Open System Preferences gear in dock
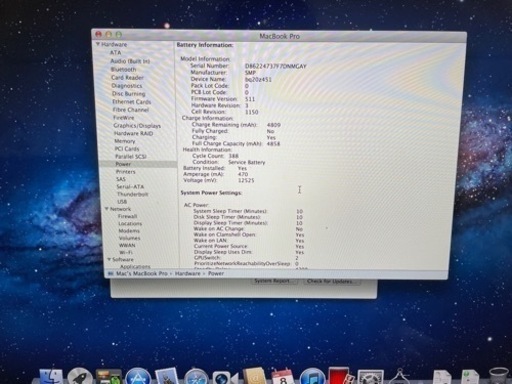 pos(370,377)
